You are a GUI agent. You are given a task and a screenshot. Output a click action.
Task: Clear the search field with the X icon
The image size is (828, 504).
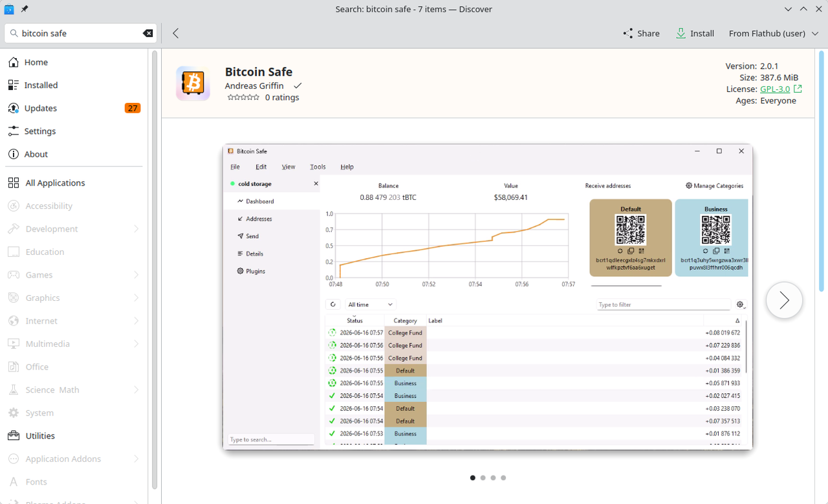click(148, 33)
